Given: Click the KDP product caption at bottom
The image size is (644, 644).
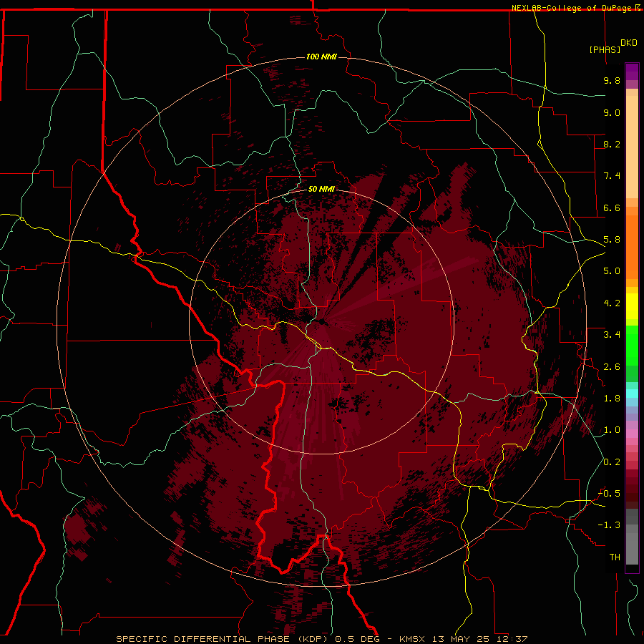Looking at the screenshot, I should click(x=321, y=639).
